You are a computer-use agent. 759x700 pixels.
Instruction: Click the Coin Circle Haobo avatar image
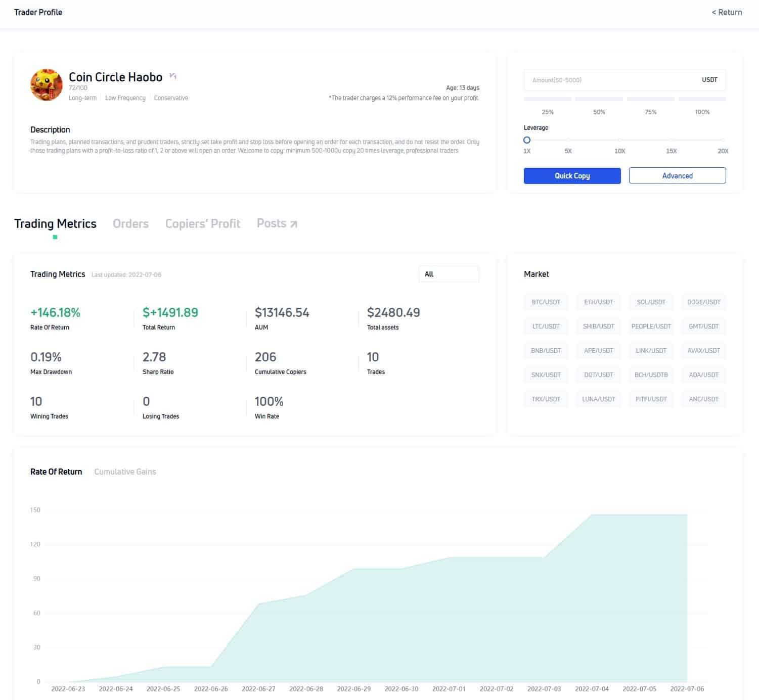point(47,85)
